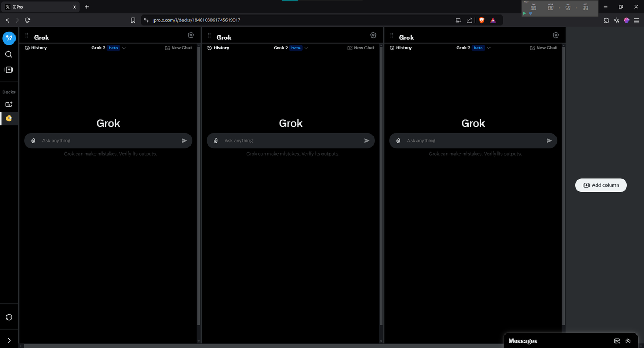Compose a new message in Messages bar
Image resolution: width=644 pixels, height=348 pixels.
pos(617,341)
